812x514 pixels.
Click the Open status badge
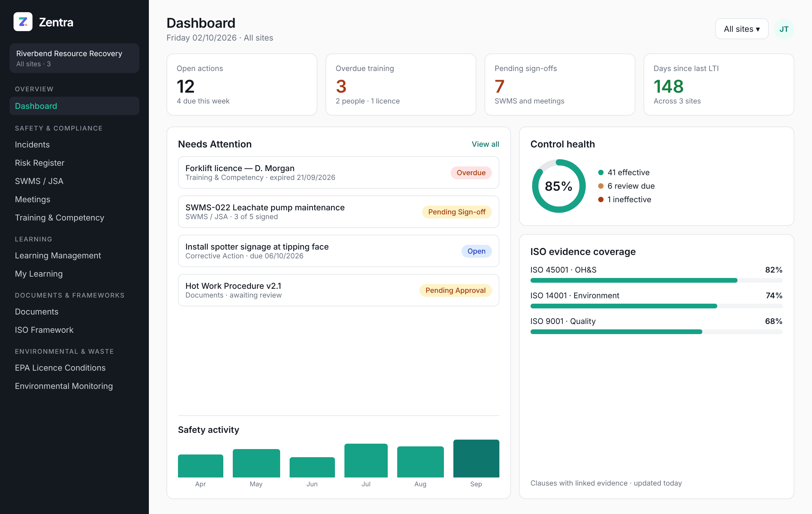(476, 251)
